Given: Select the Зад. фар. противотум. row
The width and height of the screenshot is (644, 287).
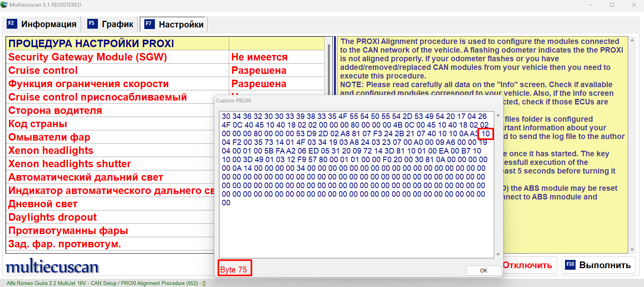Looking at the screenshot, I should [x=110, y=244].
